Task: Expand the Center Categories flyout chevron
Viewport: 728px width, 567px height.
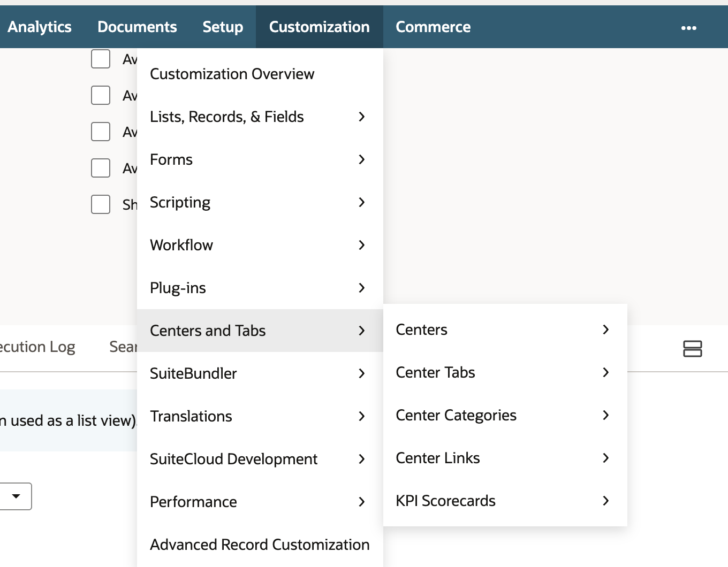Action: pyautogui.click(x=606, y=415)
